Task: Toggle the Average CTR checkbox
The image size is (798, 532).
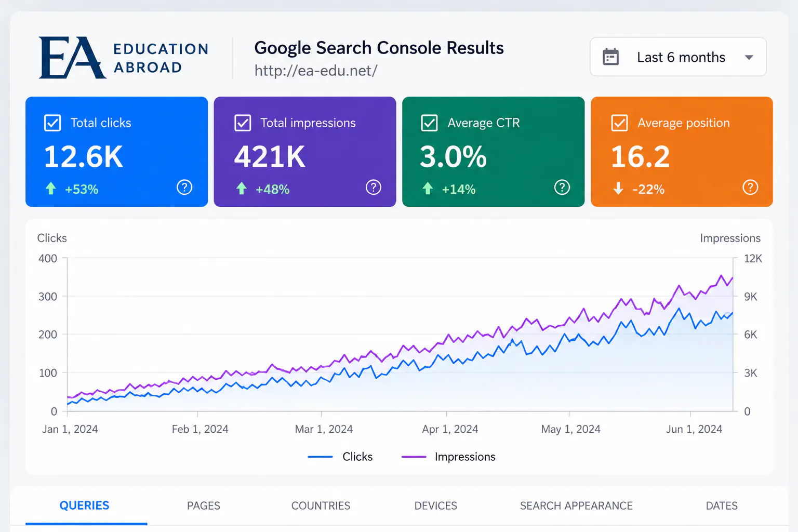Action: pyautogui.click(x=429, y=123)
